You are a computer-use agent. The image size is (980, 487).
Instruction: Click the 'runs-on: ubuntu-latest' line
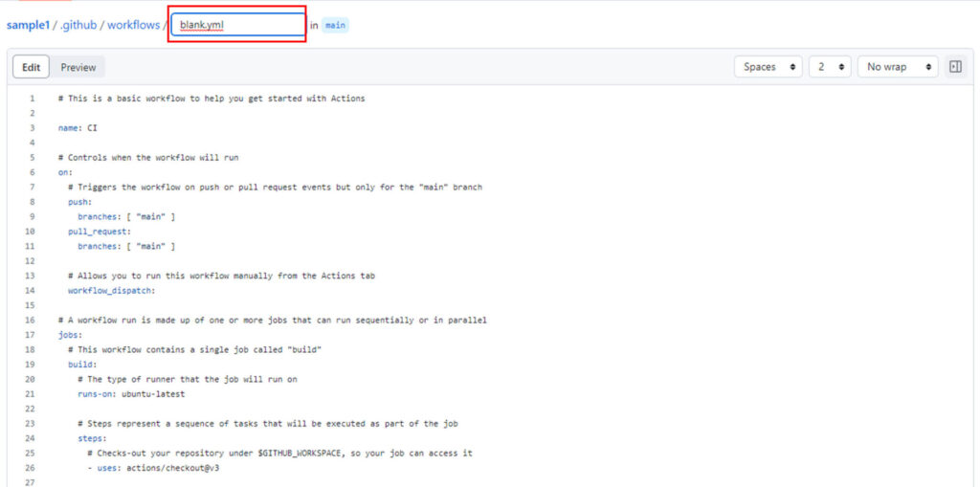coord(131,394)
